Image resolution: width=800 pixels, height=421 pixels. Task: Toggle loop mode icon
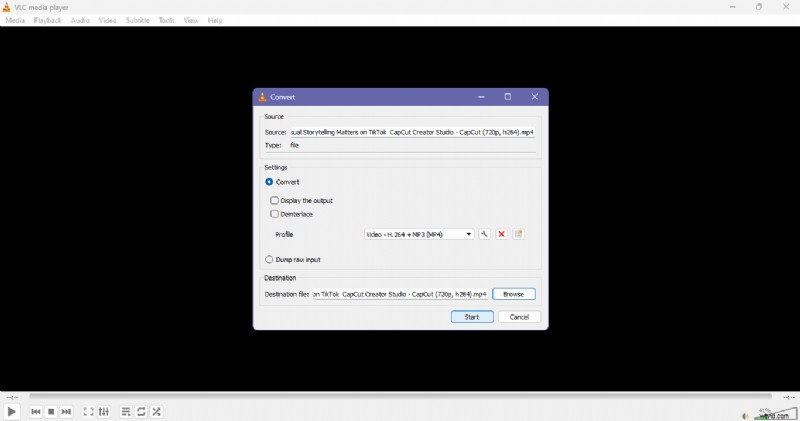141,411
